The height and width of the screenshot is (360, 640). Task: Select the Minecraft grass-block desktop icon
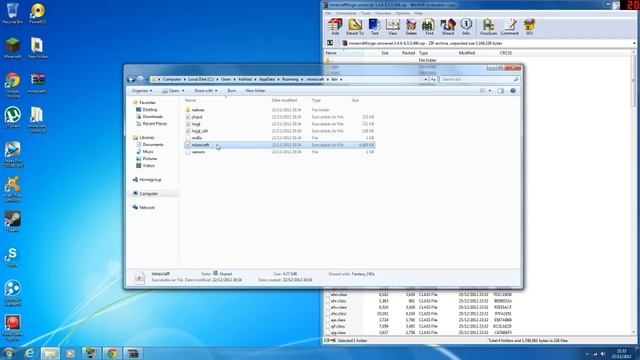(x=12, y=48)
